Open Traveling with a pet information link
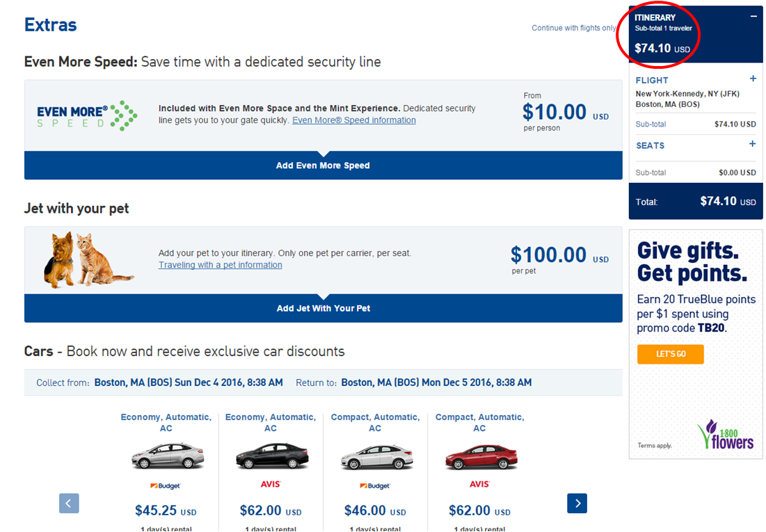This screenshot has height=532, width=766. pos(220,265)
